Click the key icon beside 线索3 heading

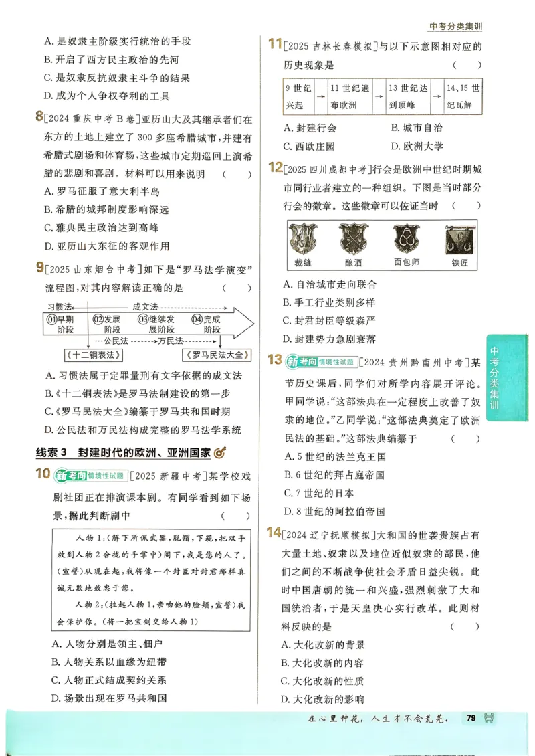(x=221, y=452)
